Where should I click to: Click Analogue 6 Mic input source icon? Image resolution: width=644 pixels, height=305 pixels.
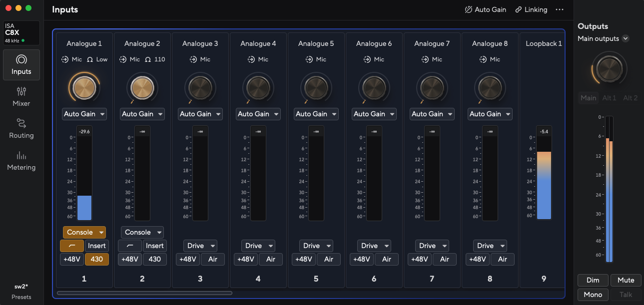tap(367, 59)
